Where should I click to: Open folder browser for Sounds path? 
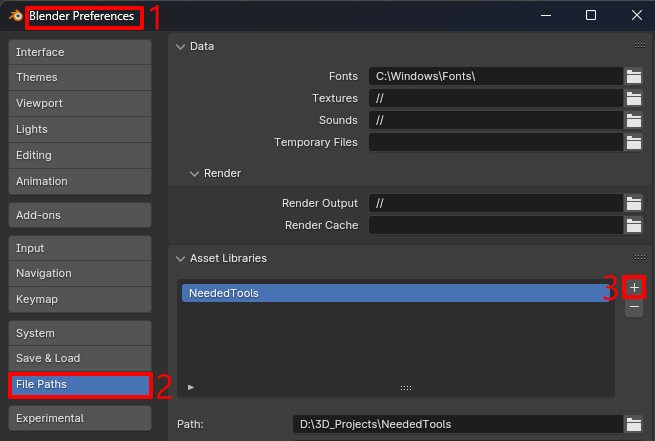(x=633, y=121)
